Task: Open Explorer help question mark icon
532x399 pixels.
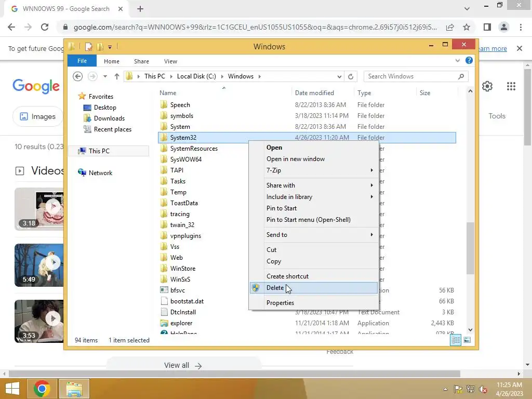Action: [469, 60]
